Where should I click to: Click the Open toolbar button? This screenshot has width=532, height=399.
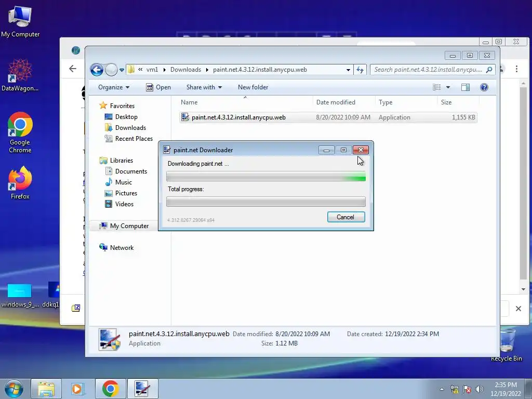point(158,87)
